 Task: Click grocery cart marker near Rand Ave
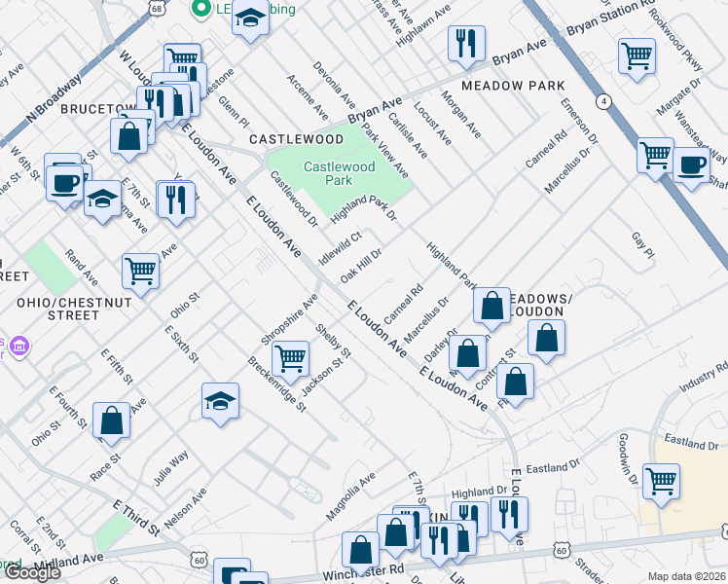tap(141, 273)
